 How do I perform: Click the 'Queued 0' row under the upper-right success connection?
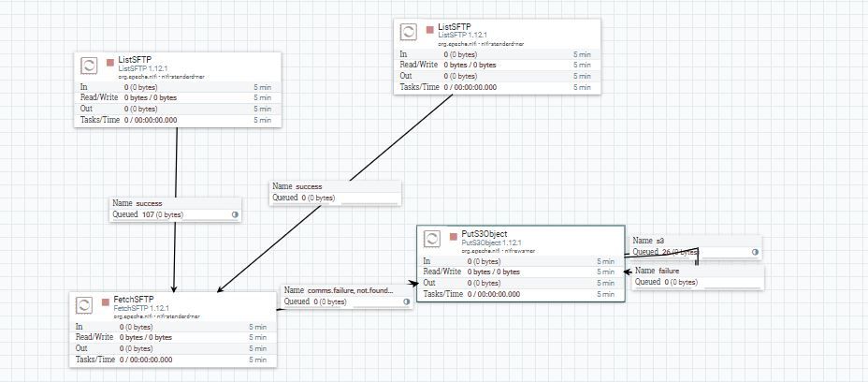pos(335,198)
